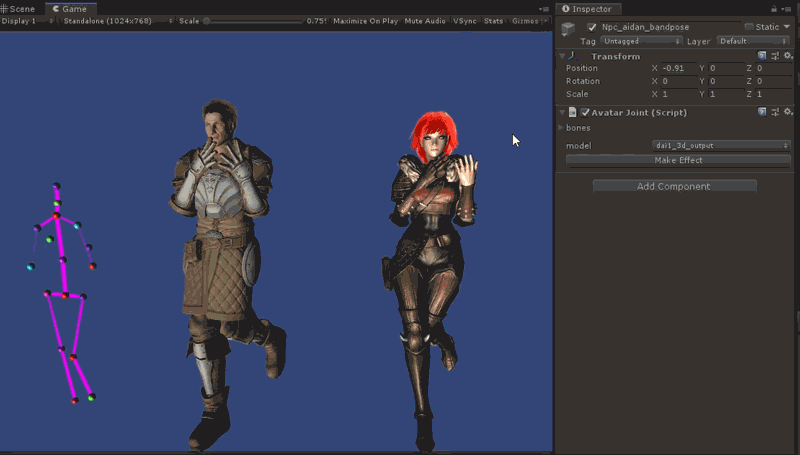Edit the Npc_aidan_bandpose name field
The image size is (800, 455).
[670, 27]
